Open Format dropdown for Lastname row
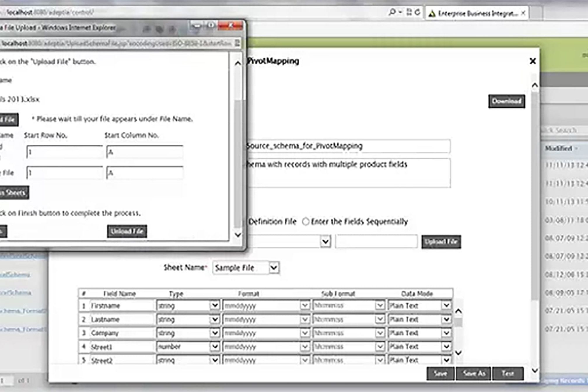Viewport: 588px width, 392px height. [304, 319]
